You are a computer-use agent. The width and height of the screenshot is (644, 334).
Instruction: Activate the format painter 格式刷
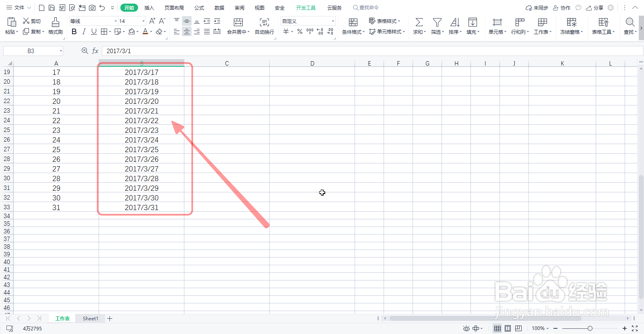56,26
